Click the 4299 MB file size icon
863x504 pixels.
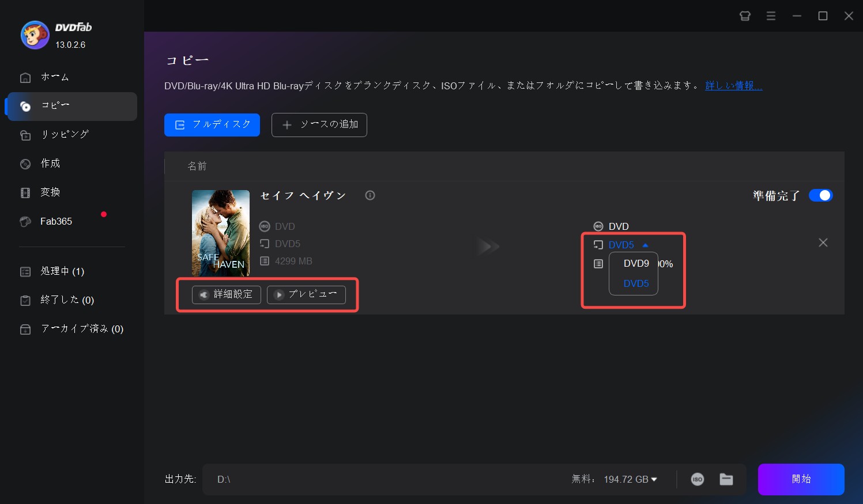[x=265, y=261]
